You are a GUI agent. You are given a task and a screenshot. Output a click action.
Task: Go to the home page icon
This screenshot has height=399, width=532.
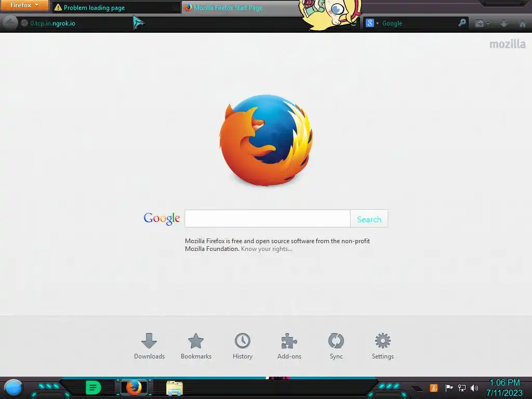pyautogui.click(x=523, y=23)
